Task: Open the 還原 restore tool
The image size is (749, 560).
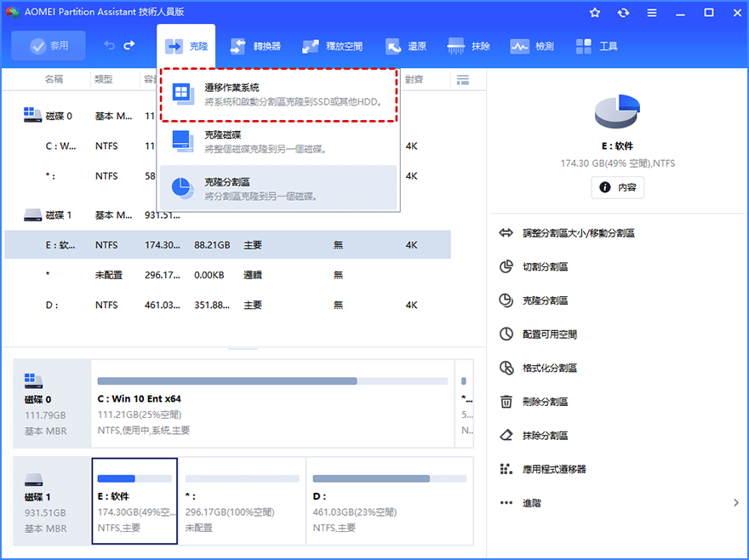Action: click(x=405, y=46)
